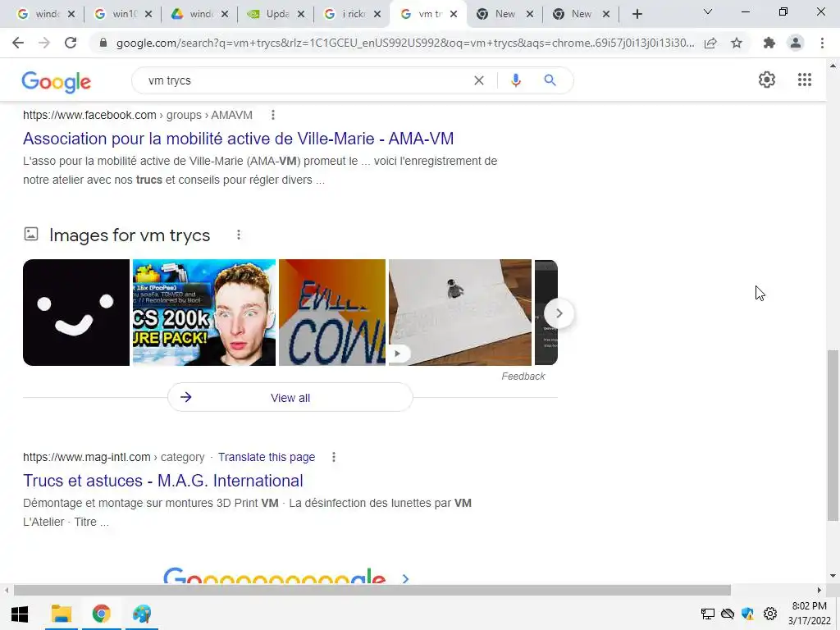Click the vertical scrollbar thumb
The width and height of the screenshot is (840, 630).
(833, 435)
